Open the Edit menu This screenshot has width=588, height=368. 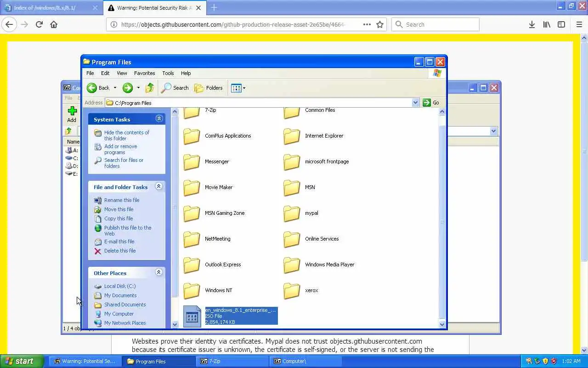[x=105, y=73]
